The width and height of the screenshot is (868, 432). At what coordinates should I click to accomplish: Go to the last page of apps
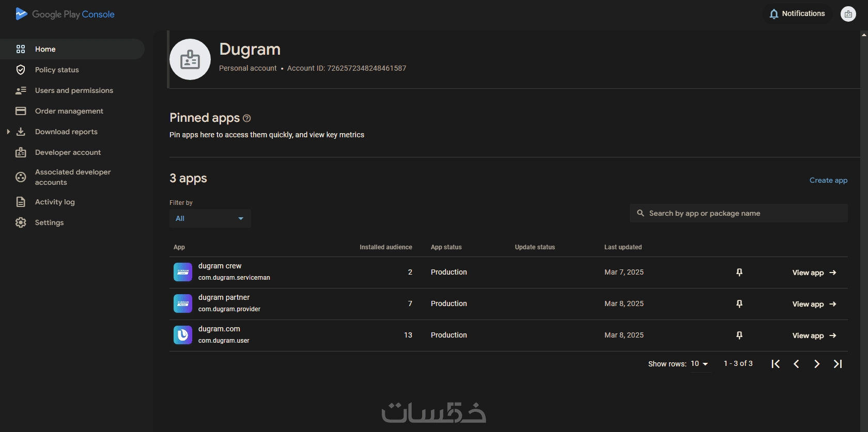click(x=838, y=364)
